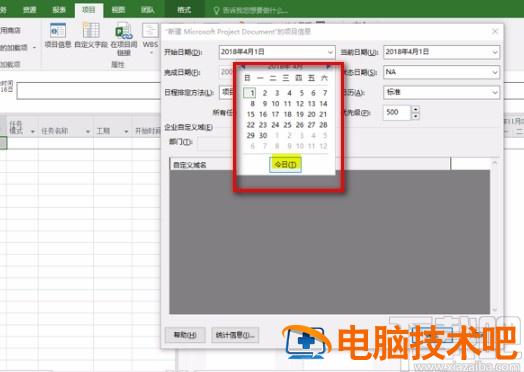Open the 工期 column filter dropdown

pos(126,132)
